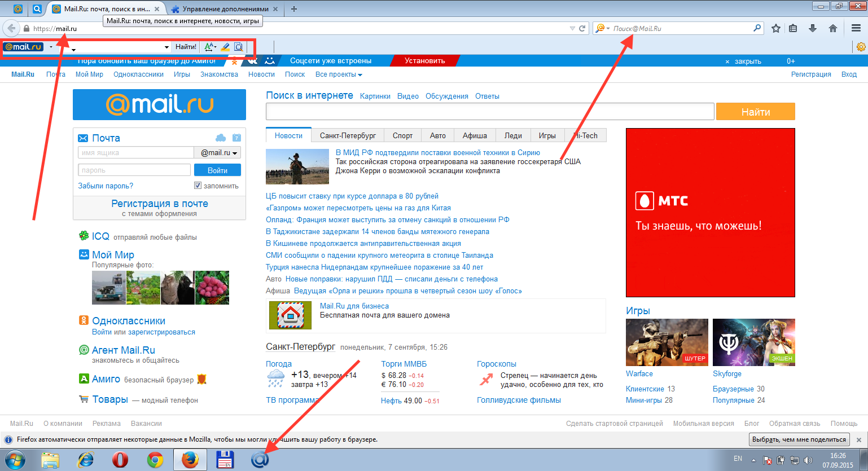Open Знакомства in top navigation

coord(219,74)
